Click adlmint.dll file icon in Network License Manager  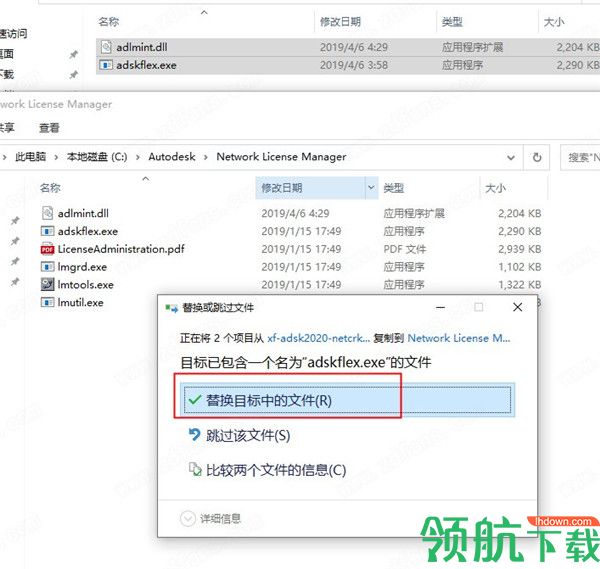47,213
